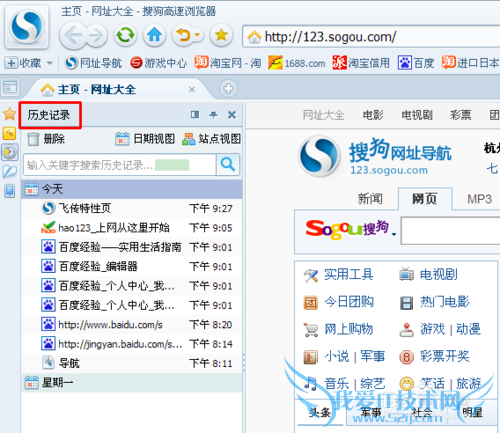Click the blue feather sidebar icon
Viewport: 500px width, 433px height.
(x=9, y=171)
